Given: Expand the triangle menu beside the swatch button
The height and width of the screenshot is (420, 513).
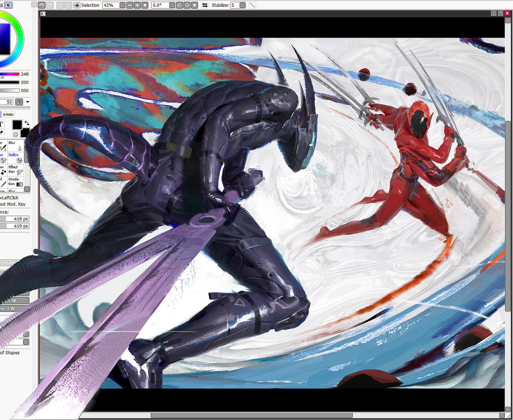Looking at the screenshot, I should click(x=28, y=102).
